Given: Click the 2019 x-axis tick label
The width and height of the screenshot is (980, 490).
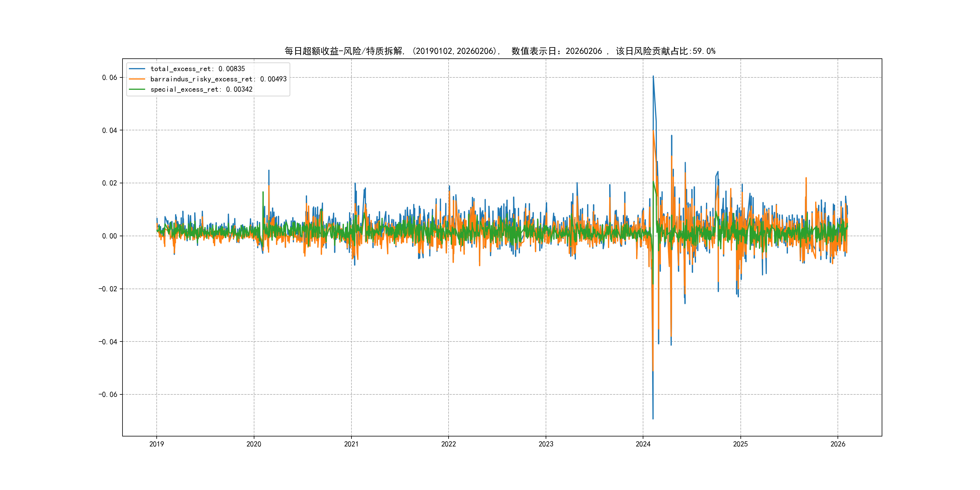Looking at the screenshot, I should tap(156, 444).
